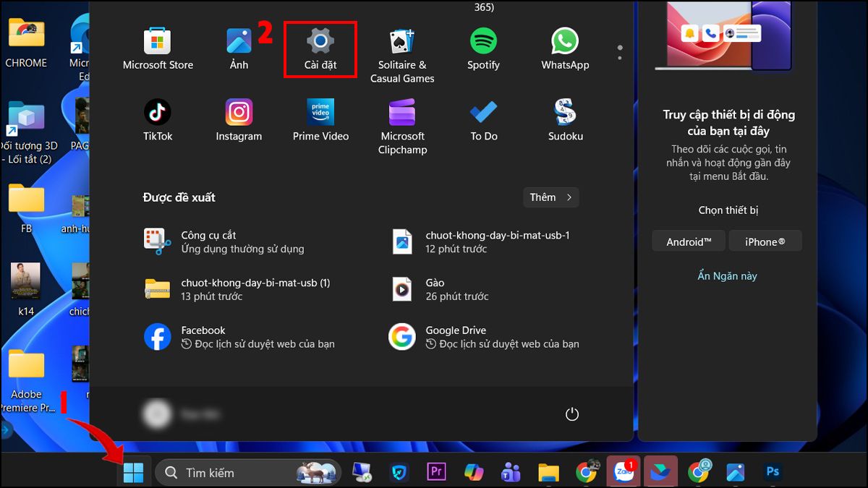The height and width of the screenshot is (488, 868).
Task: Click the Ẩn Ngăn này link
Action: (727, 276)
